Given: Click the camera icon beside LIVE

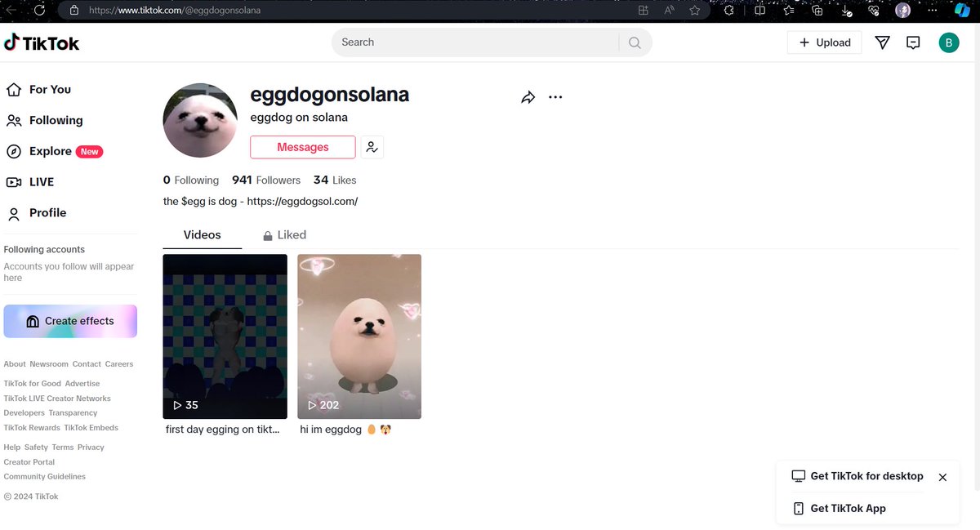Looking at the screenshot, I should coord(13,182).
